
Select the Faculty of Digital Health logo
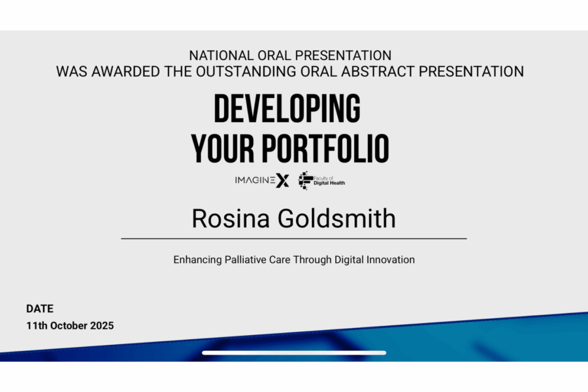pyautogui.click(x=321, y=179)
